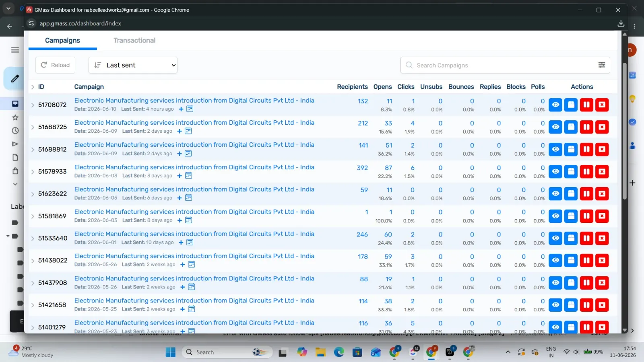The image size is (644, 362).
Task: Click plus icon for campaign 51533640
Action: coord(181,243)
